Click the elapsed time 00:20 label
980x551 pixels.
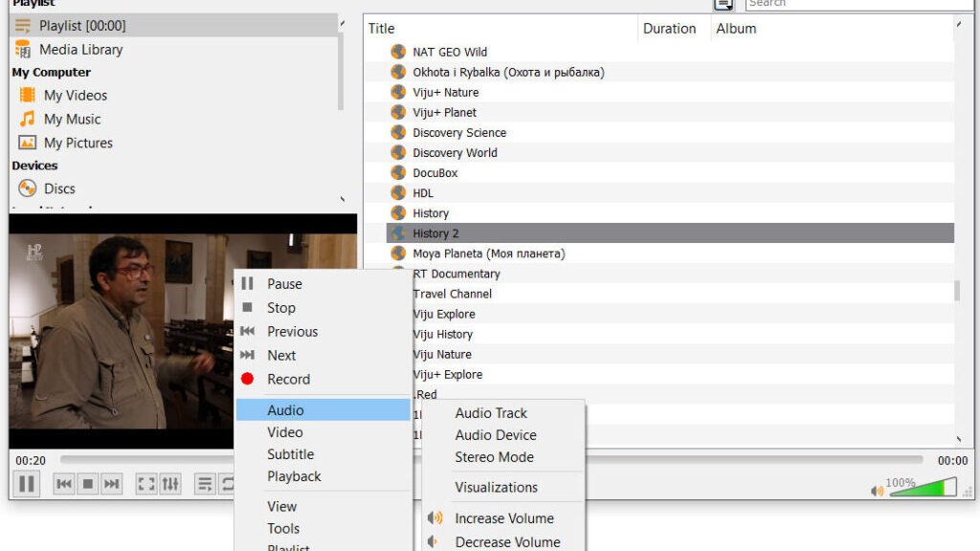31,460
